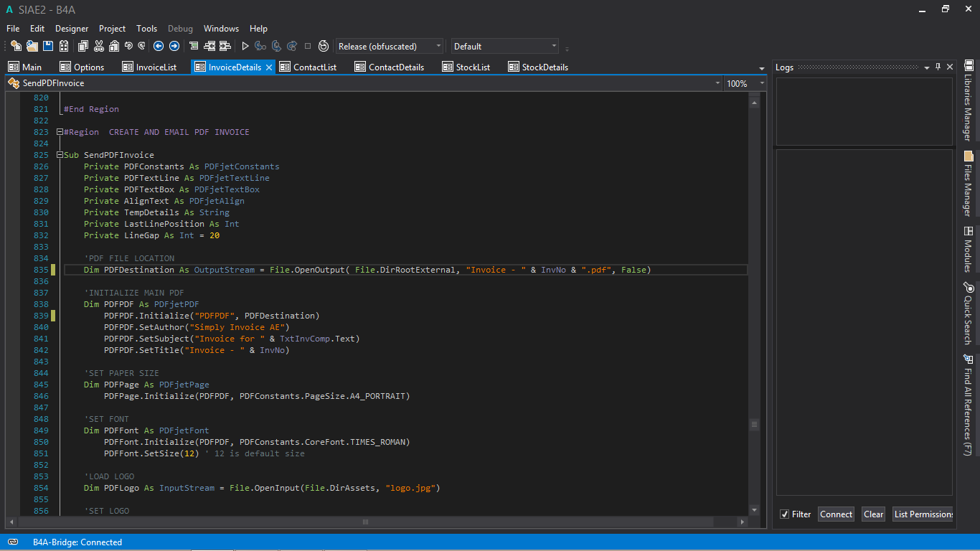Viewport: 980px width, 551px height.
Task: Cut selection with the scissors icon
Action: pyautogui.click(x=98, y=46)
